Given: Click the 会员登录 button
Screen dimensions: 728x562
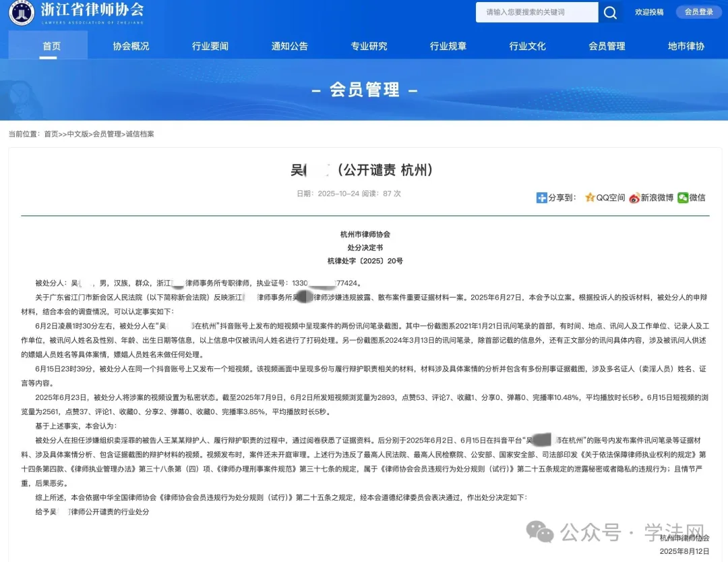Looking at the screenshot, I should [699, 12].
